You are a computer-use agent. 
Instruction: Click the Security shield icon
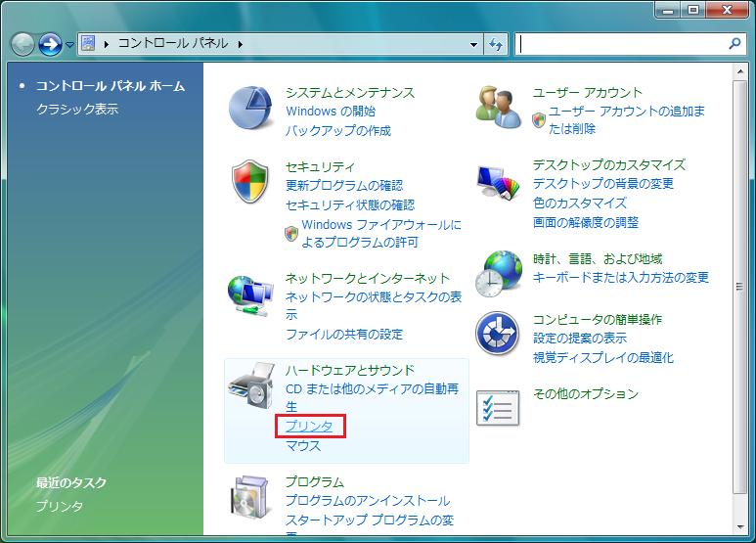click(249, 181)
